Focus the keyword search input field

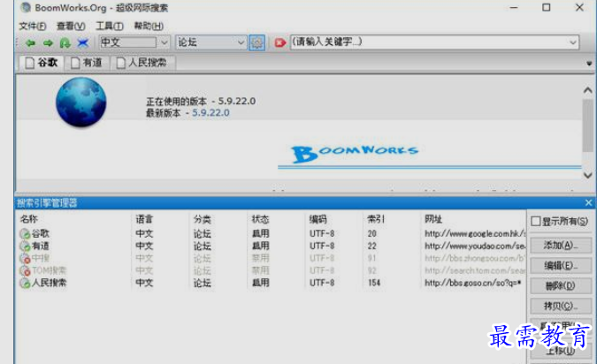(429, 42)
